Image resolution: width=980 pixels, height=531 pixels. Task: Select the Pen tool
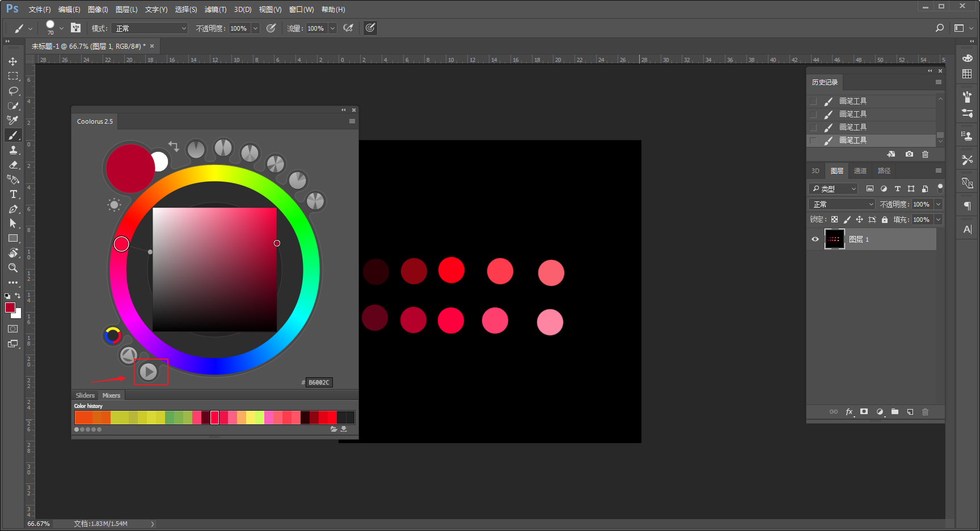pos(13,209)
